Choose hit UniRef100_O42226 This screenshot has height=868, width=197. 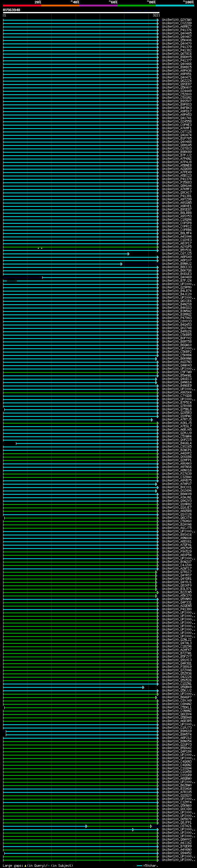coord(177,677)
